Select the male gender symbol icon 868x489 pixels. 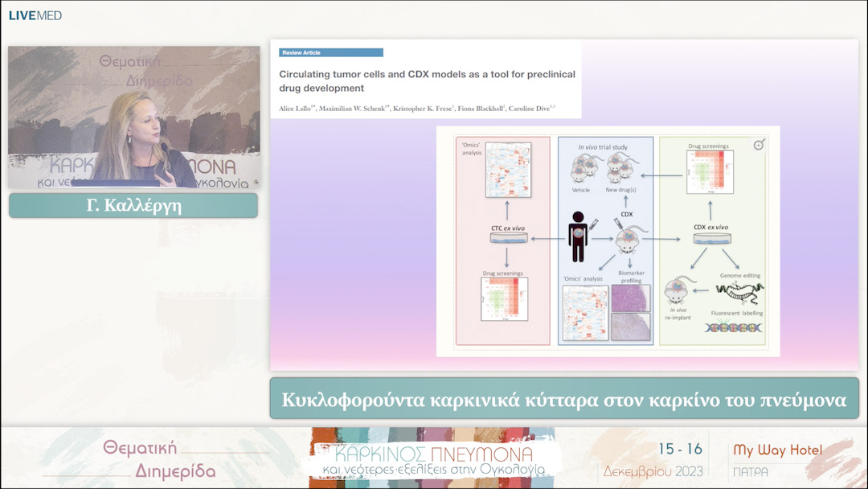tap(759, 145)
